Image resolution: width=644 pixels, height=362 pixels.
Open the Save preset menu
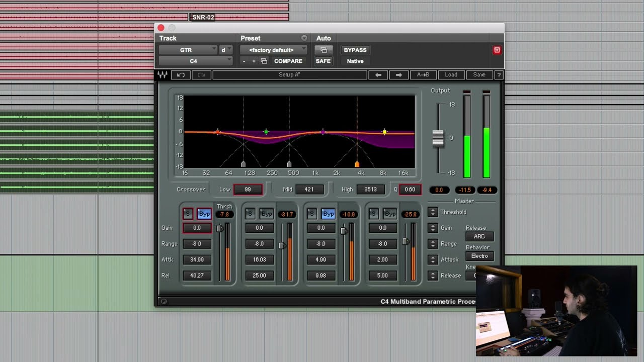(x=479, y=75)
